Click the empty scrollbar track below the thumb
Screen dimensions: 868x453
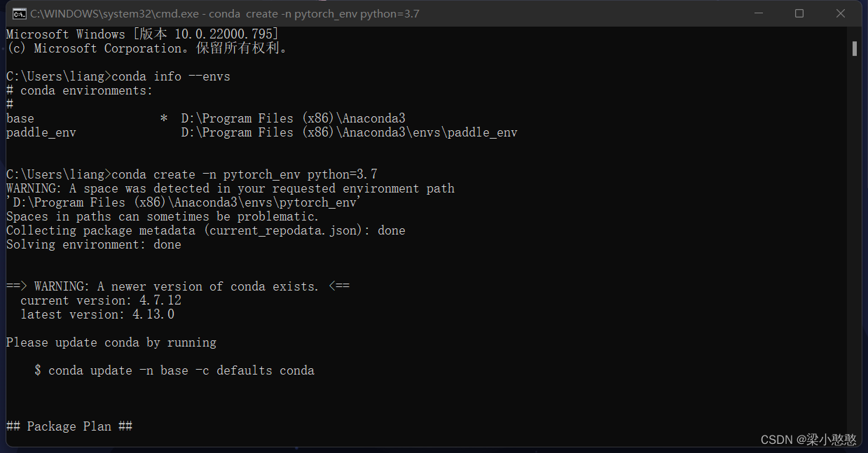point(855,245)
